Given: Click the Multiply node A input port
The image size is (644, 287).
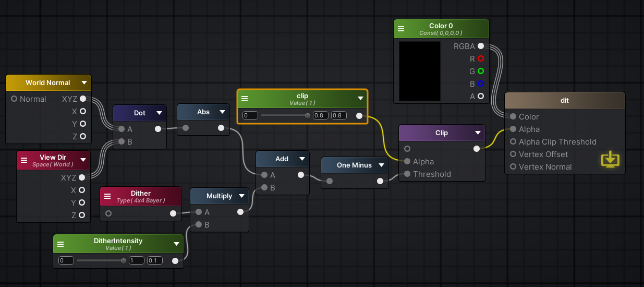Looking at the screenshot, I should (199, 212).
